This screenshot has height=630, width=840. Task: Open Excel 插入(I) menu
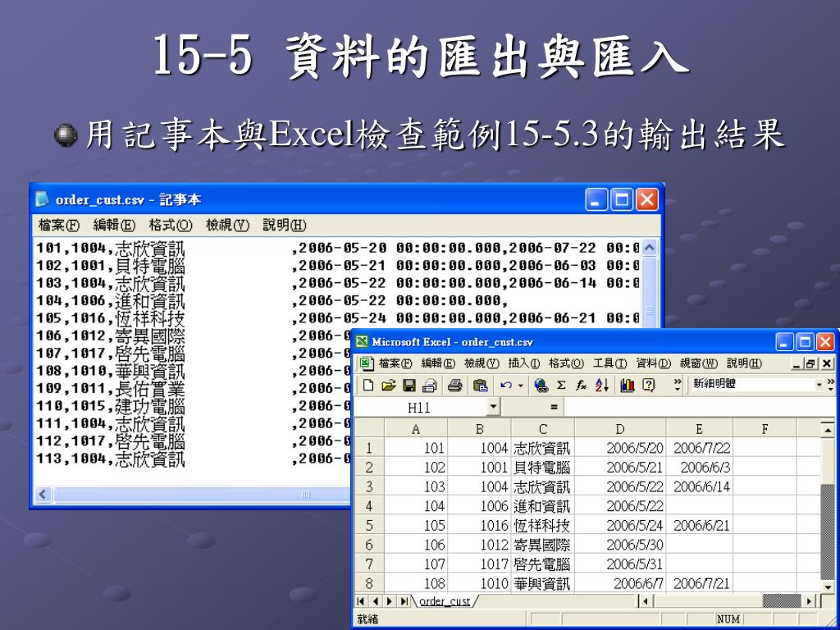pyautogui.click(x=524, y=363)
